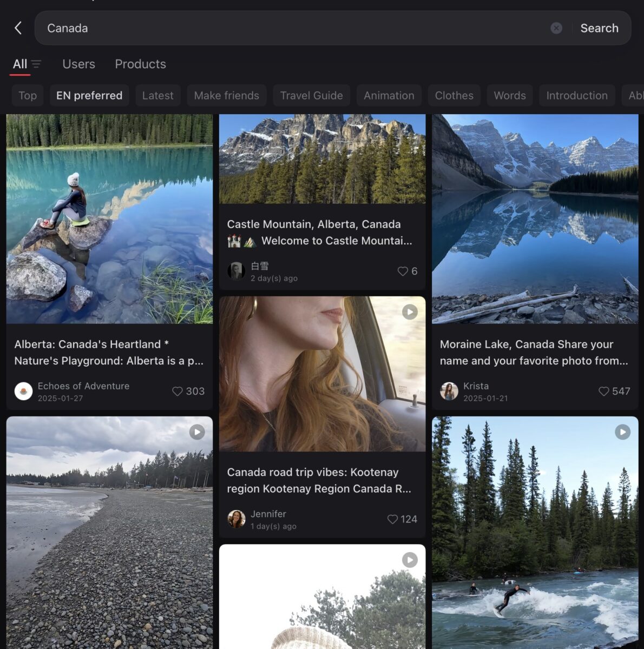This screenshot has width=644, height=649.
Task: Play the pebble beach video
Action: [x=197, y=432]
